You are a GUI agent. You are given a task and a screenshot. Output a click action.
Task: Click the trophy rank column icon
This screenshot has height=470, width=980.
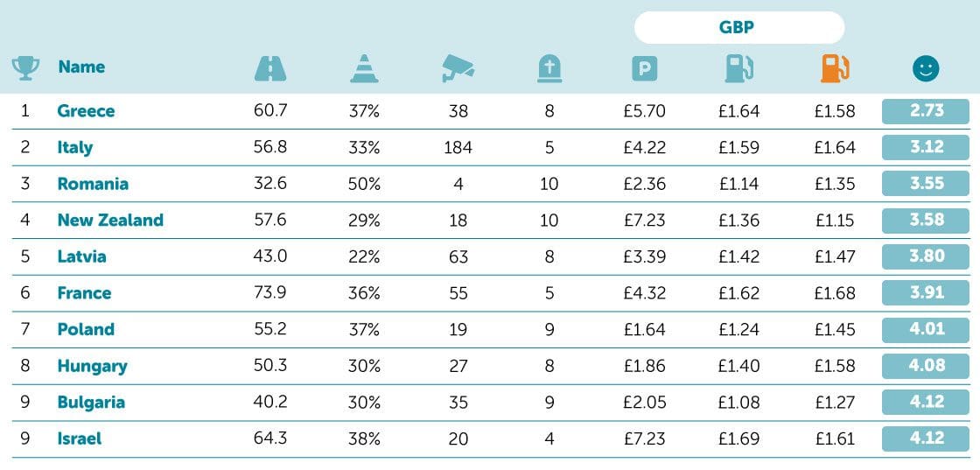[24, 68]
